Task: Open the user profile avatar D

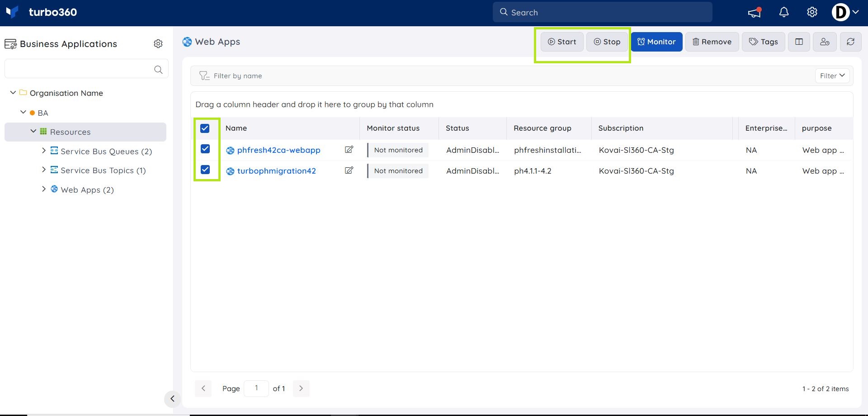Action: (840, 13)
